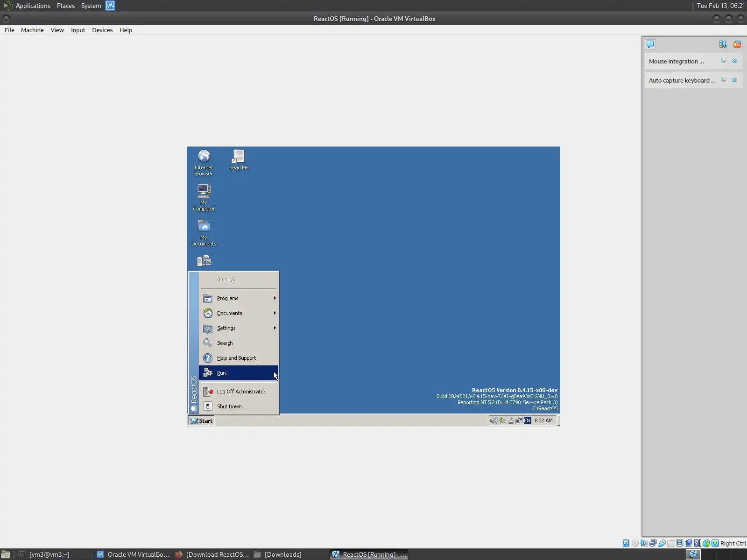
Task: Click the notification ordering icon
Action: coord(723,44)
